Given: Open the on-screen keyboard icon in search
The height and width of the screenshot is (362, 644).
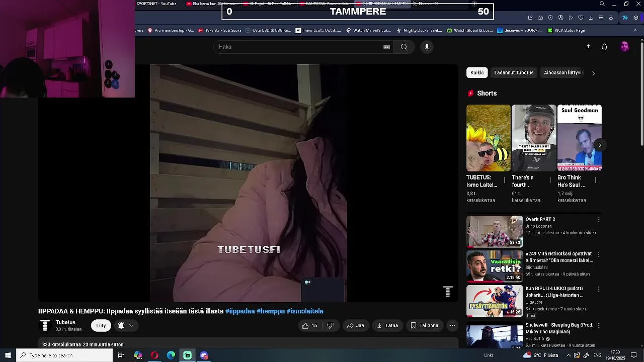Looking at the screenshot, I should [x=386, y=47].
